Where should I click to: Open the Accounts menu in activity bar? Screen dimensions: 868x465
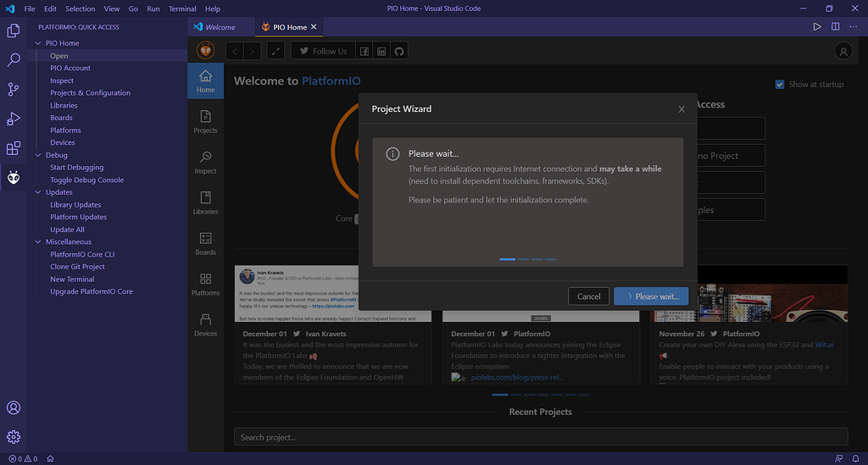coord(14,407)
